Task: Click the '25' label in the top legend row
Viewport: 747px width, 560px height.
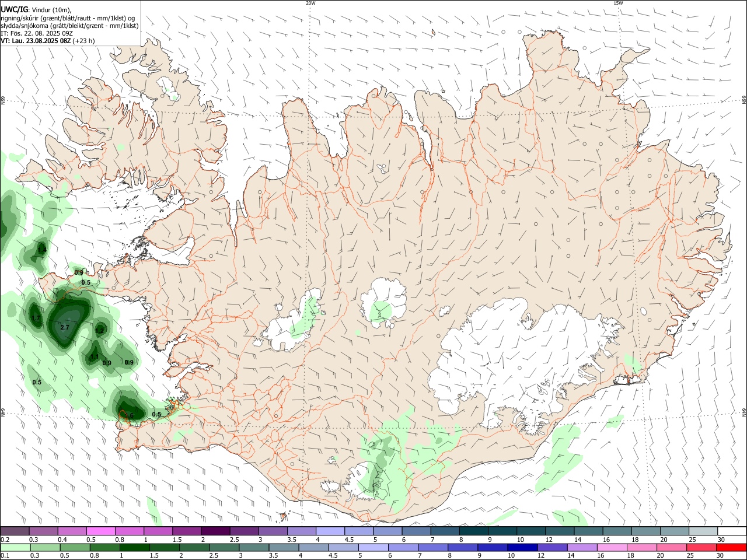Action: tap(692, 540)
